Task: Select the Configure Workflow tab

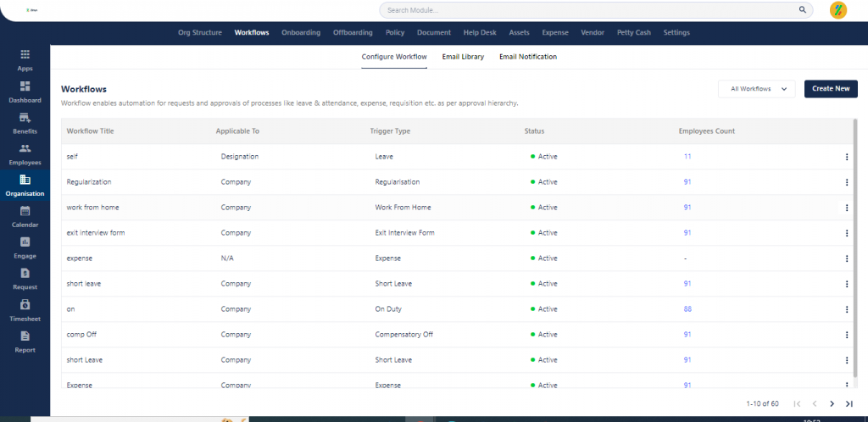Action: pyautogui.click(x=394, y=57)
